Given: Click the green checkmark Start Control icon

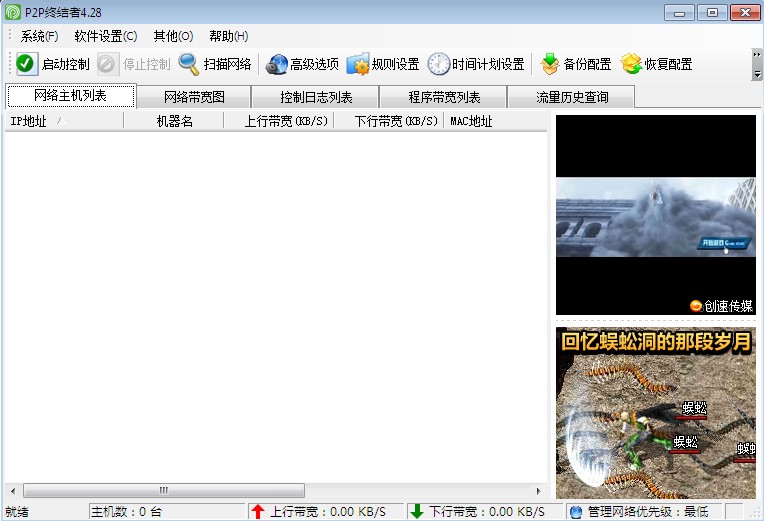Looking at the screenshot, I should click(x=25, y=63).
